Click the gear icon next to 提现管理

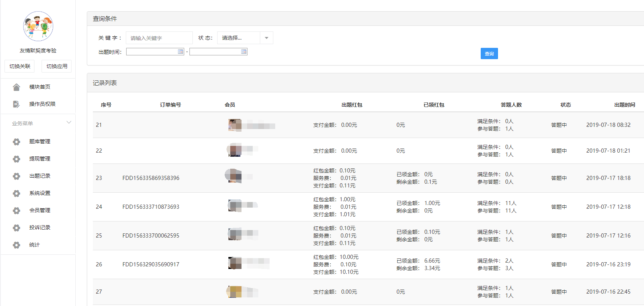tap(16, 159)
